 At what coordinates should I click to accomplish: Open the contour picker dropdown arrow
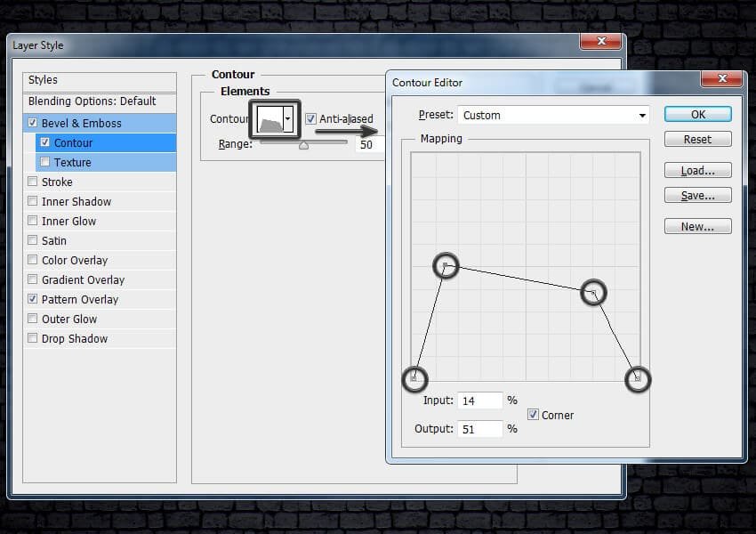[288, 119]
